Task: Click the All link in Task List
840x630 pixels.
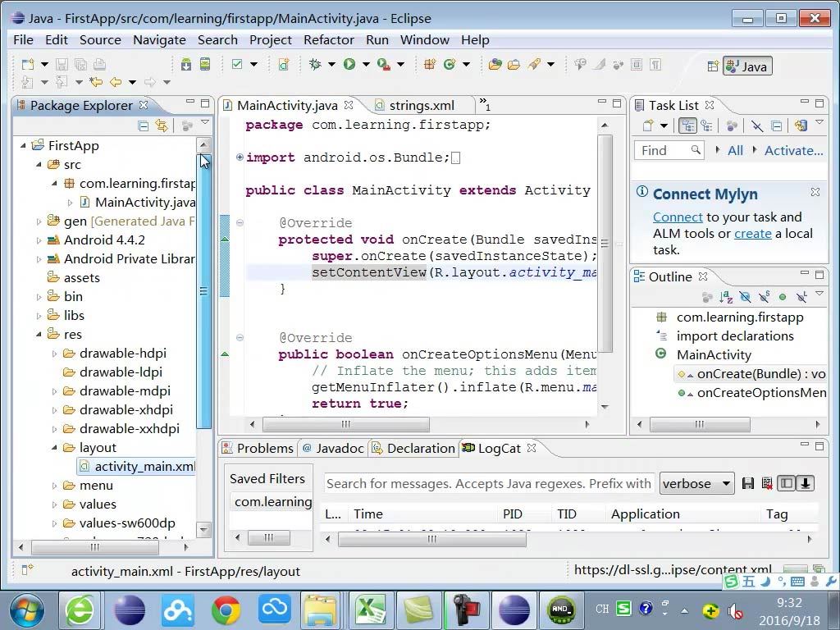Action: pyautogui.click(x=735, y=151)
